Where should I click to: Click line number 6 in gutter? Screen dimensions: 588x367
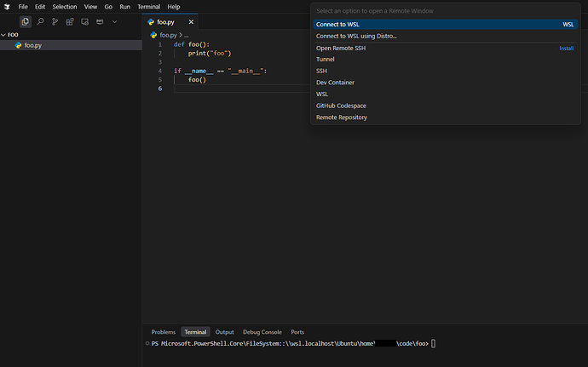tap(160, 89)
